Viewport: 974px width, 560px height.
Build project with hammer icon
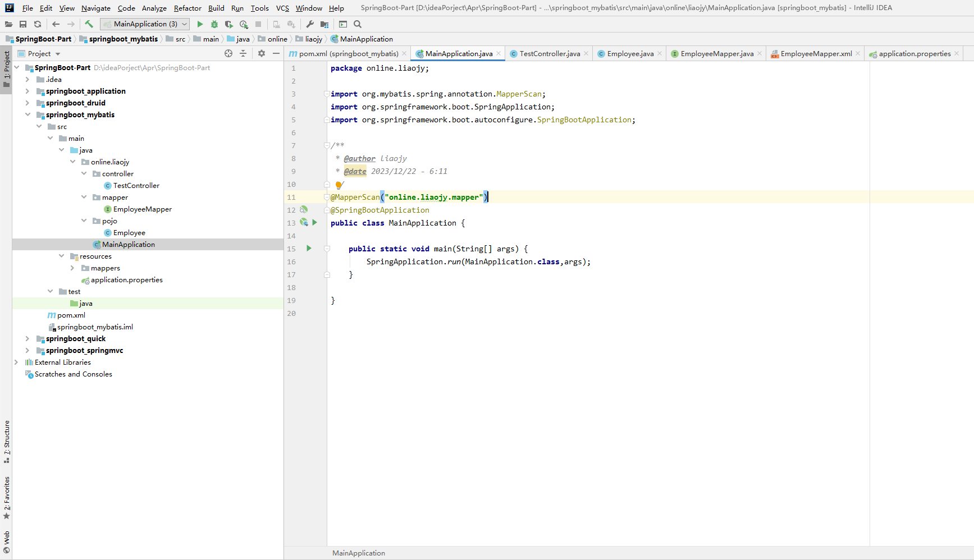[89, 24]
